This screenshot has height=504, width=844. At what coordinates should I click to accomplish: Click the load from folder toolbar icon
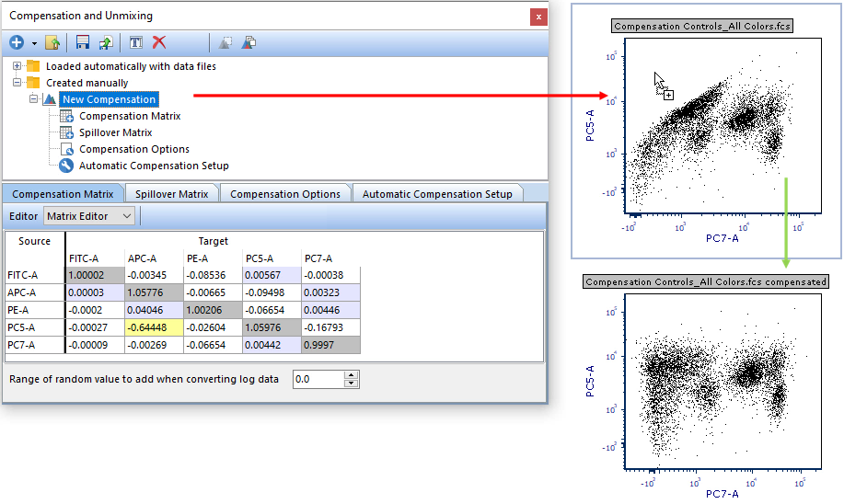tap(52, 42)
